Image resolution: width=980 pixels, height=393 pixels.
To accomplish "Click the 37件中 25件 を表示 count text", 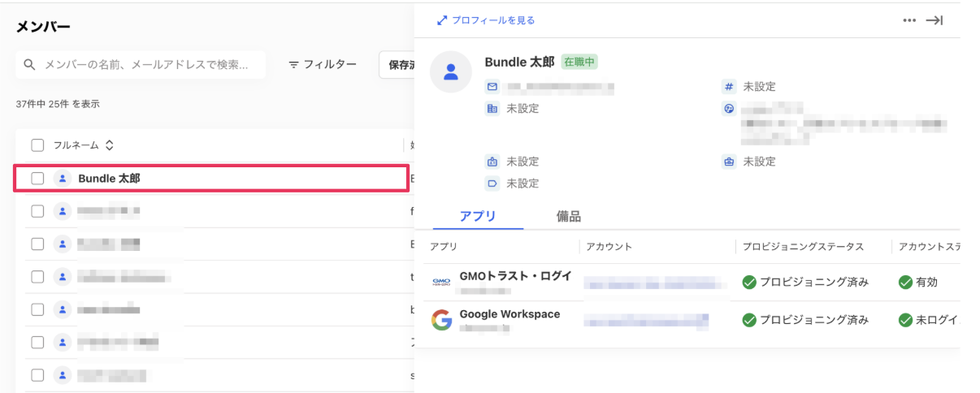I will (58, 104).
